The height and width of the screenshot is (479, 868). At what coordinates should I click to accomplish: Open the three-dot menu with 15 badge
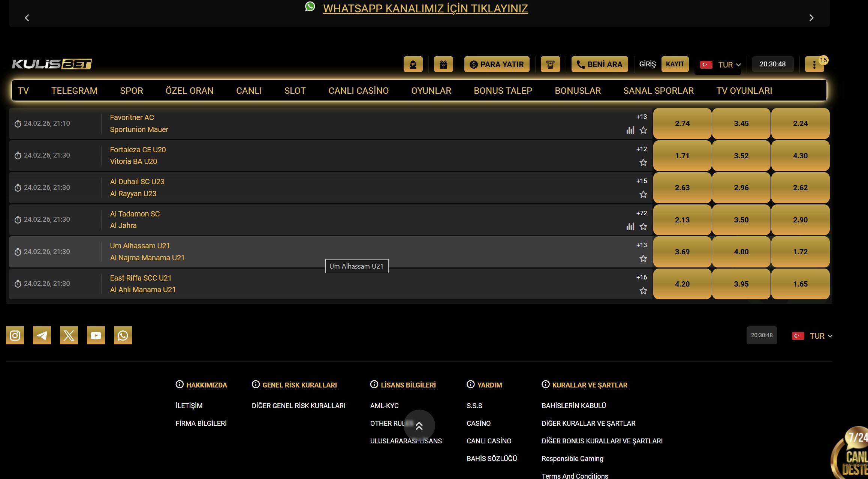tap(814, 65)
